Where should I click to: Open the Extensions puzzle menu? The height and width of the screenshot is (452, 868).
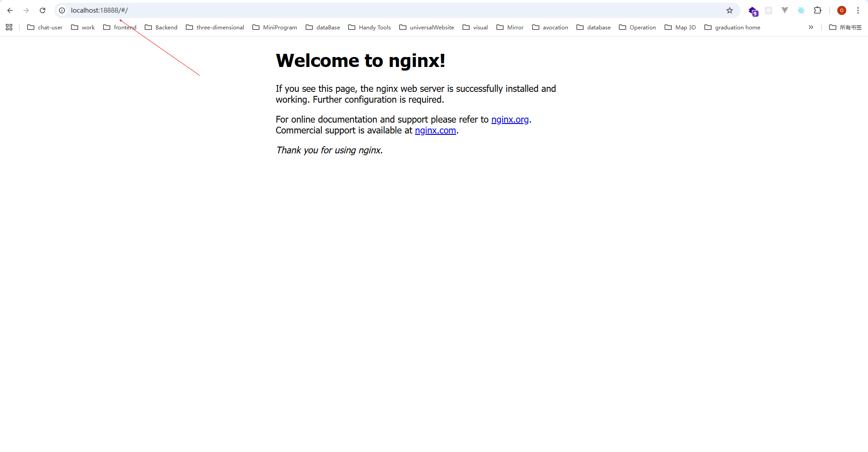tap(817, 10)
